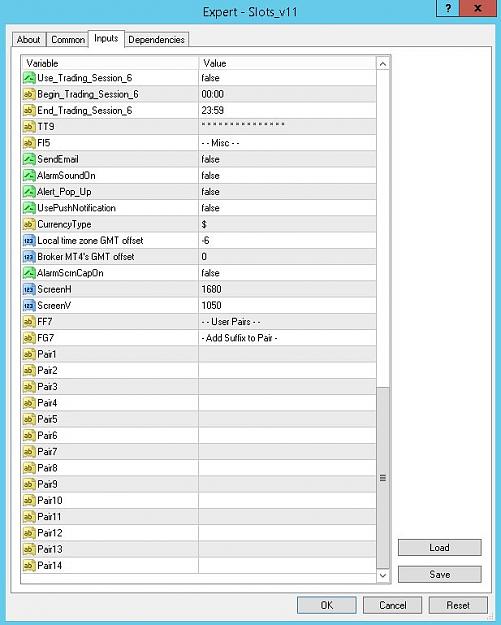
Task: Reset inputs with the Reset button
Action: [458, 605]
